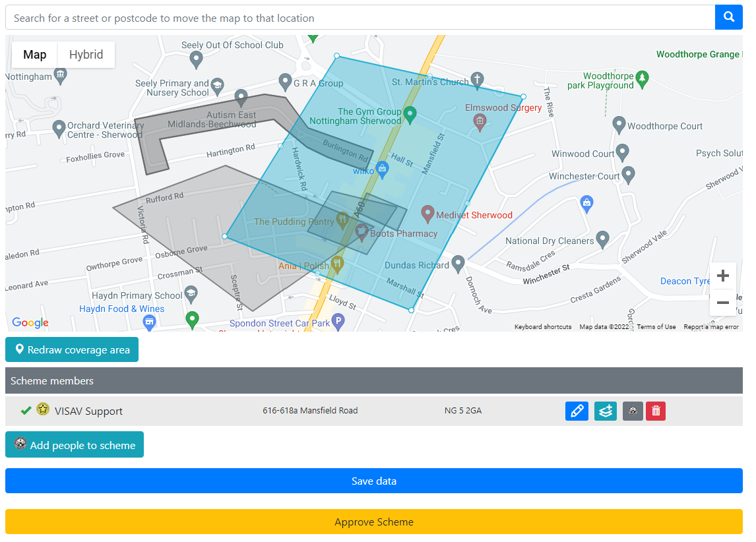This screenshot has height=542, width=756.
Task: Click bottom vertex handle of blue coverage polygon
Action: pos(411,311)
